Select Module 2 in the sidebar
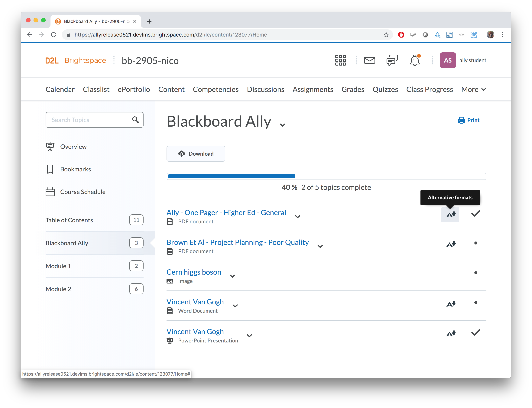The image size is (532, 408). (94, 289)
